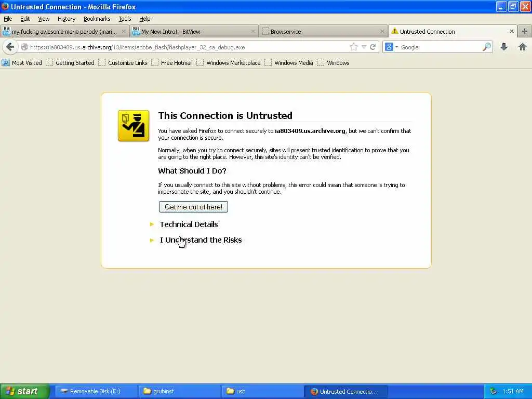Open the View menu
532x399 pixels.
point(44,19)
